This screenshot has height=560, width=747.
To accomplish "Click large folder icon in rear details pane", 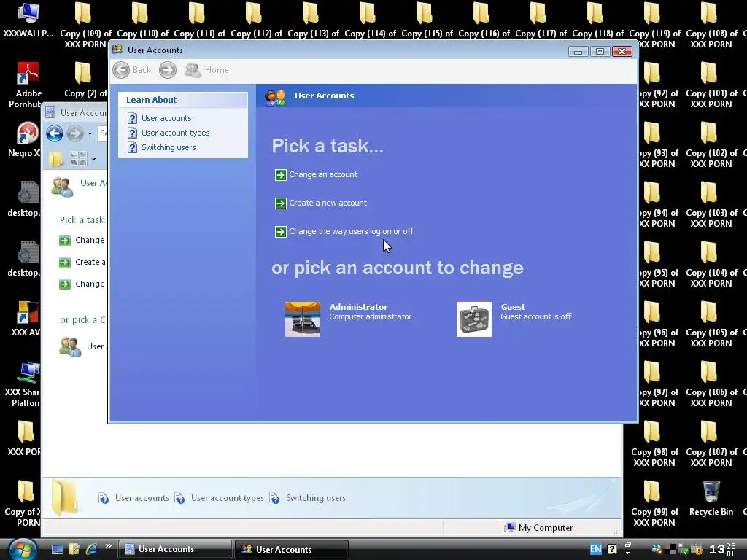I will click(x=65, y=497).
